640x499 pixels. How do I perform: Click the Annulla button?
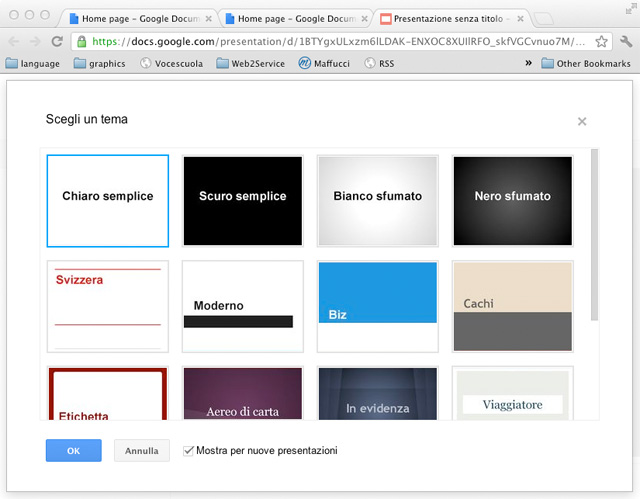coord(141,451)
